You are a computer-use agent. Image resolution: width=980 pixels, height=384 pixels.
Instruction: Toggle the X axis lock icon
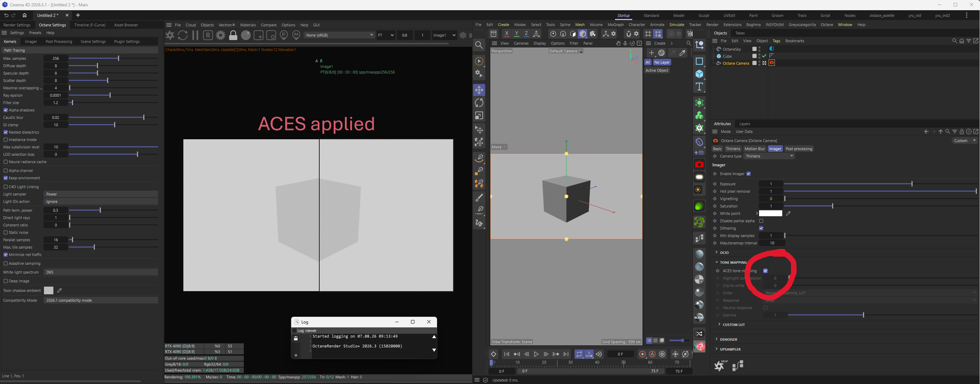(x=507, y=34)
